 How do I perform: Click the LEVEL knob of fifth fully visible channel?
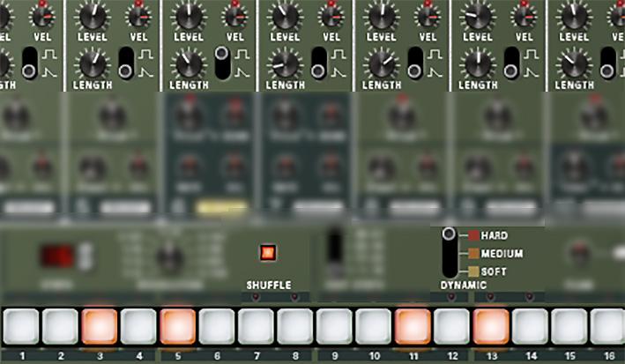click(479, 16)
